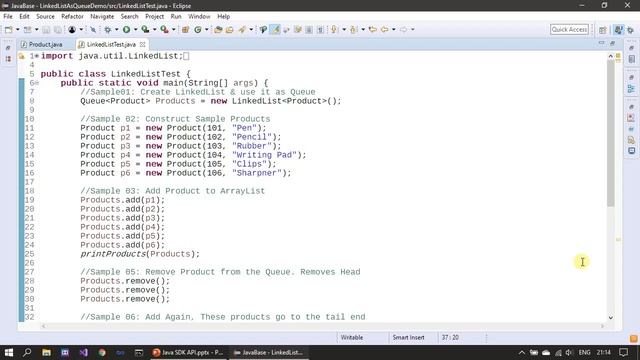Open the Outline view in right trim
The width and height of the screenshot is (640, 360).
(631, 89)
